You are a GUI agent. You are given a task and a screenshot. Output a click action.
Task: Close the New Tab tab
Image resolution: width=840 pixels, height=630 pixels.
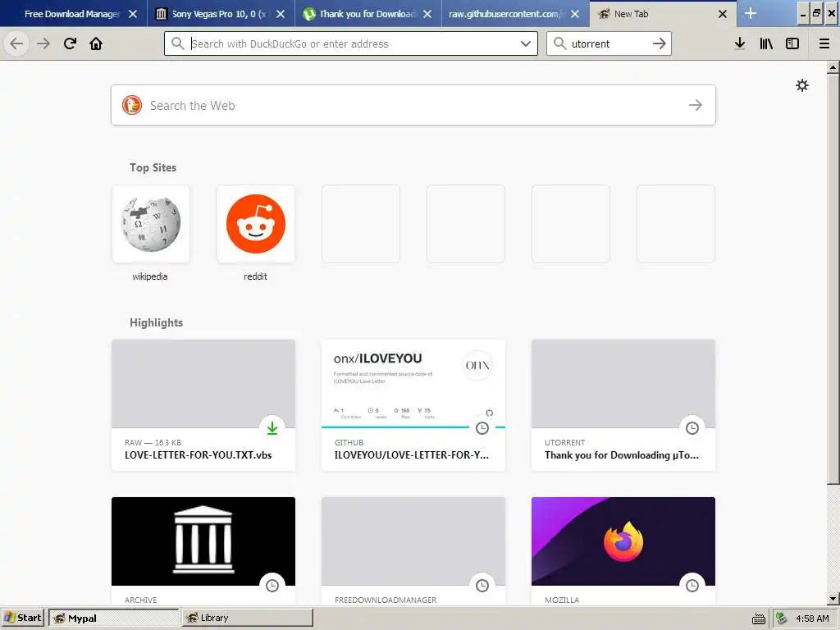click(x=723, y=14)
